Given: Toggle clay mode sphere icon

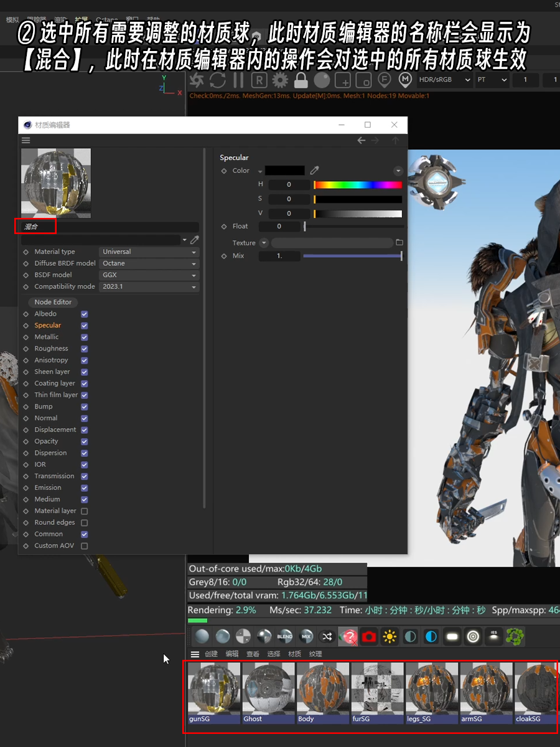Looking at the screenshot, I should pos(322,80).
